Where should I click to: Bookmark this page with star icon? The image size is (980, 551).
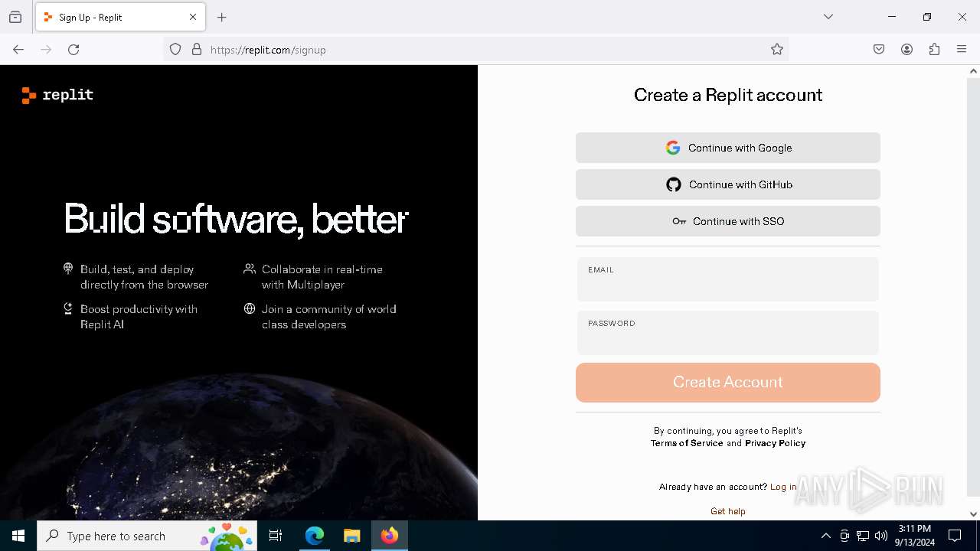pos(777,50)
